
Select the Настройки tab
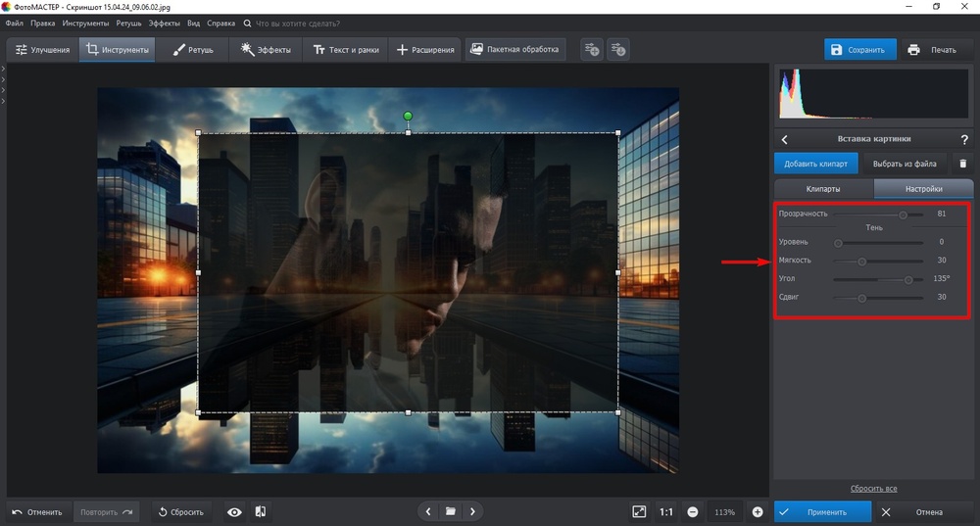pyautogui.click(x=923, y=189)
